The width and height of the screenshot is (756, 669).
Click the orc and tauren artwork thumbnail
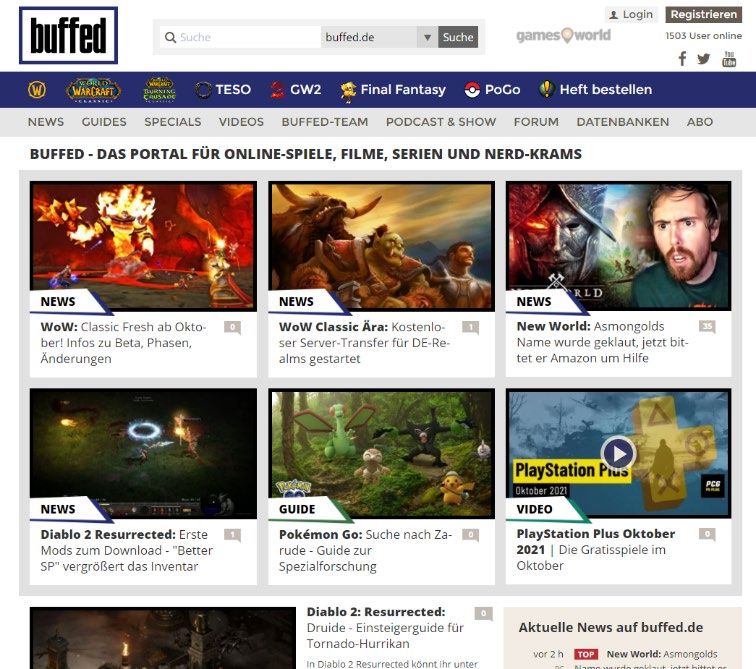(x=381, y=246)
